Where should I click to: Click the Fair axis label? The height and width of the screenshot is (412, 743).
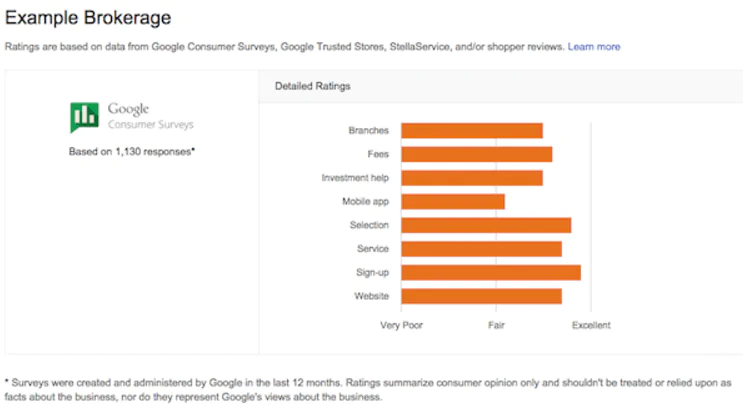coord(496,325)
